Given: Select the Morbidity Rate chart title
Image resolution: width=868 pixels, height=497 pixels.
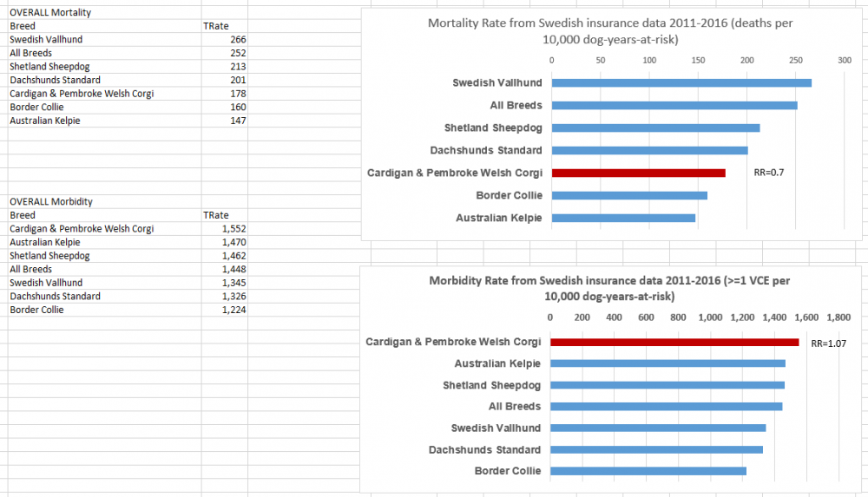Looking at the screenshot, I should pyautogui.click(x=609, y=289).
